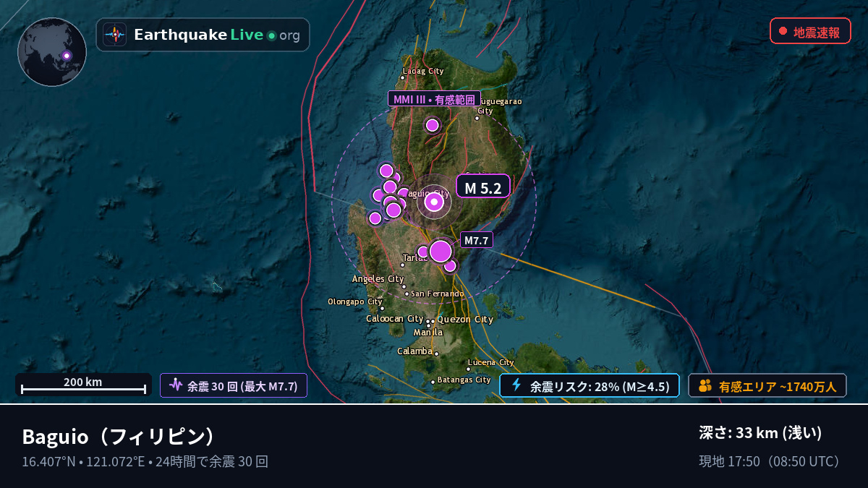Click the M 5.2 magnitude label

[483, 187]
